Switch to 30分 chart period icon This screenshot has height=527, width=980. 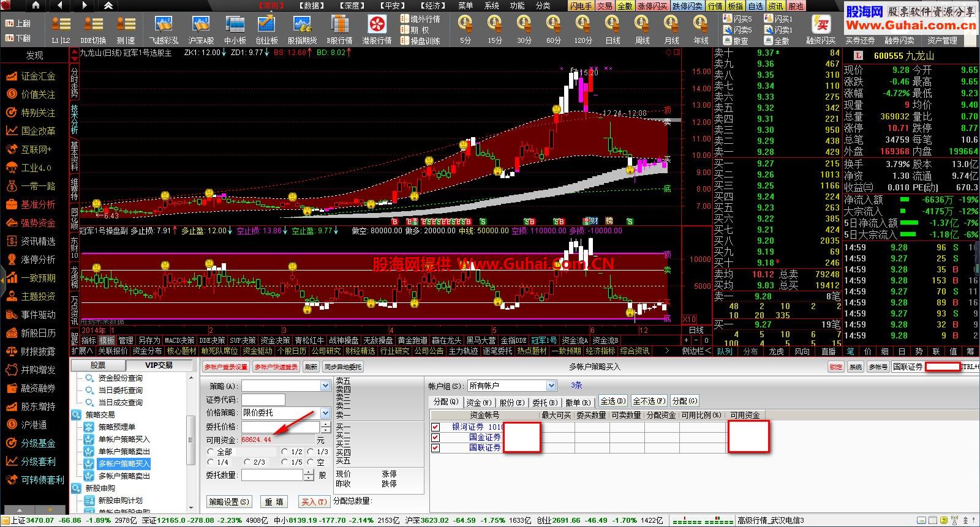coord(524,29)
